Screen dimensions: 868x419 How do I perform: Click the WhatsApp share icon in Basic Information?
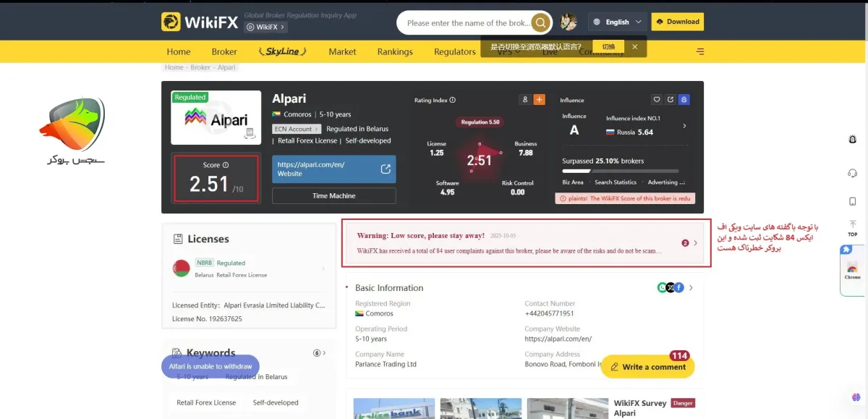point(662,287)
